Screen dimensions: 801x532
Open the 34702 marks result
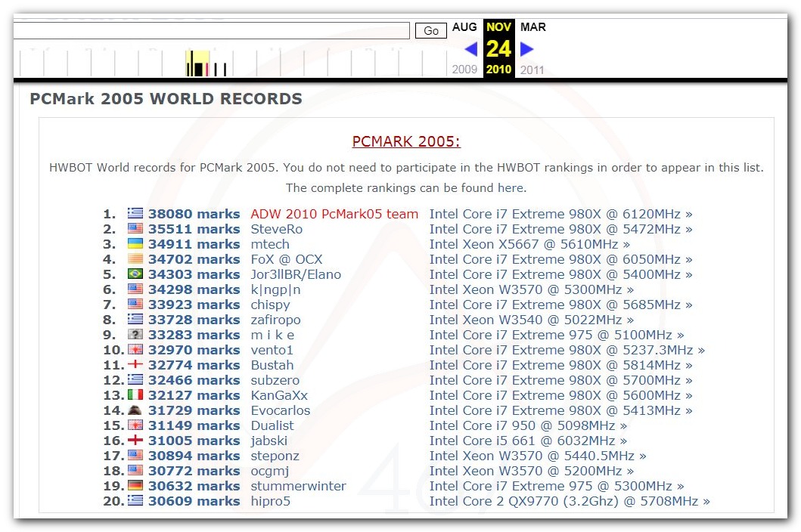194,259
